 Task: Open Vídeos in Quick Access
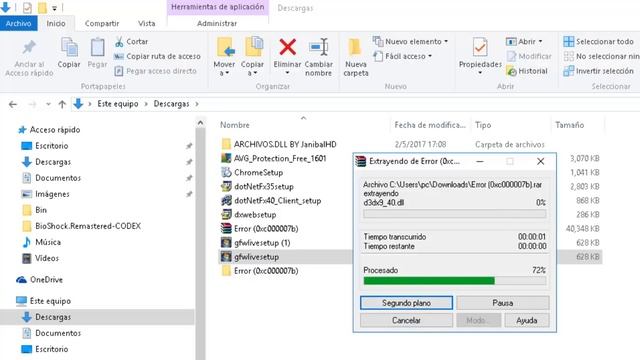40,258
